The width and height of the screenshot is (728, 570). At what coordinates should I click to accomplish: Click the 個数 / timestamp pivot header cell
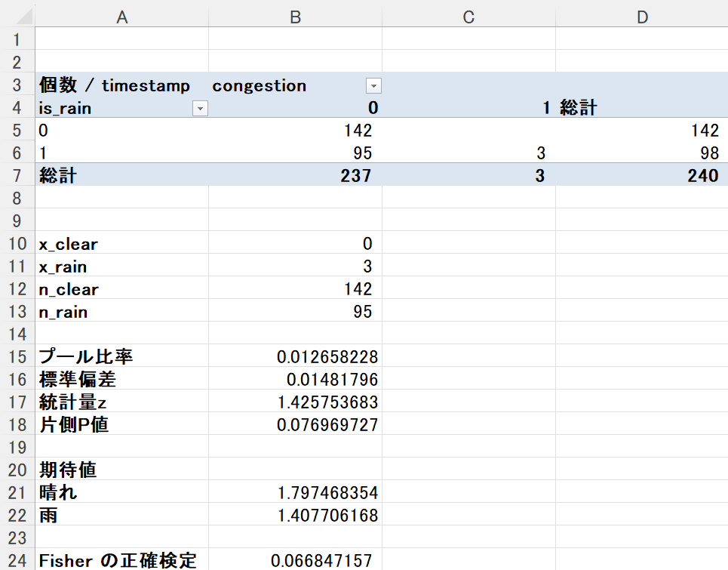121,85
